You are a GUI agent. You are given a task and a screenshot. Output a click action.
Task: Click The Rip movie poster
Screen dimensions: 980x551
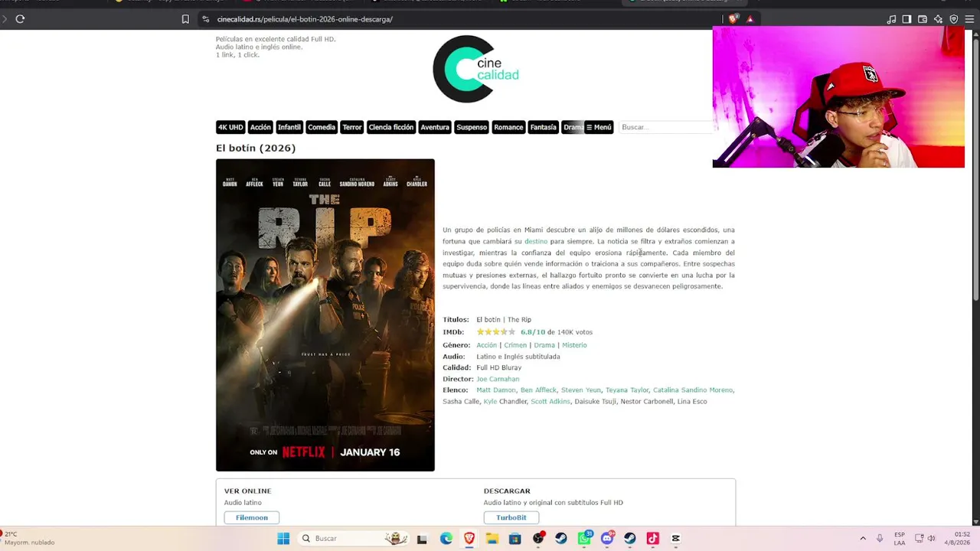pyautogui.click(x=325, y=315)
